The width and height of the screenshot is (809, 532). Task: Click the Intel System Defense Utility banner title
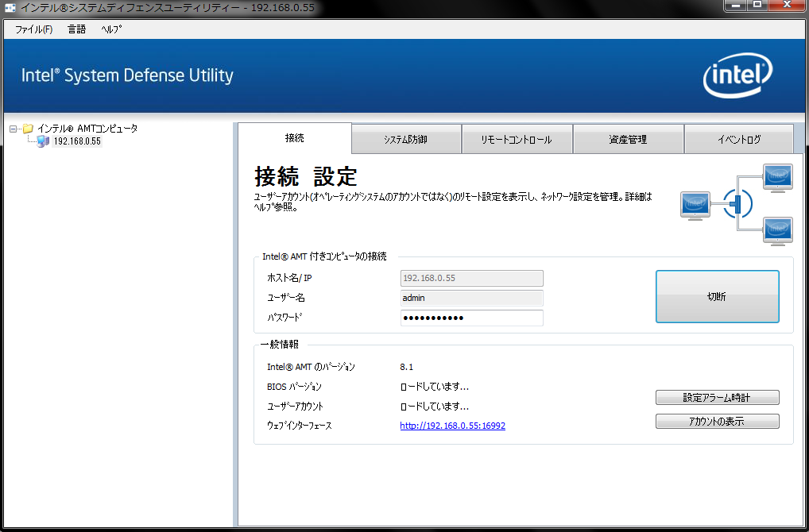127,75
